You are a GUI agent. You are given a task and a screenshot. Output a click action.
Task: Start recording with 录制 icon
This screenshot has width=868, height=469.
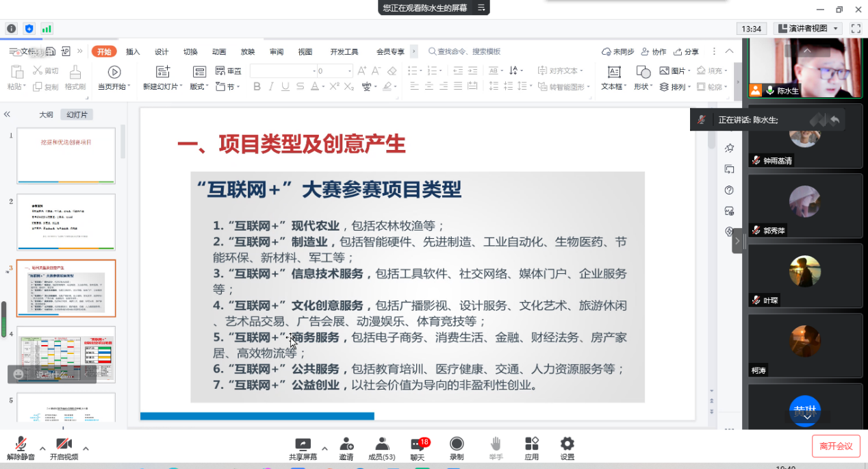point(457,448)
